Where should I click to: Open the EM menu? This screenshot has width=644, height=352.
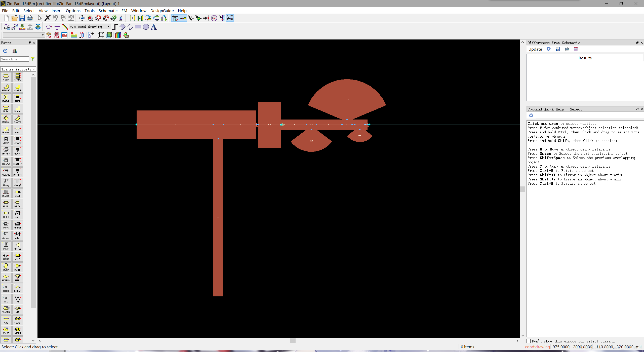(x=124, y=11)
